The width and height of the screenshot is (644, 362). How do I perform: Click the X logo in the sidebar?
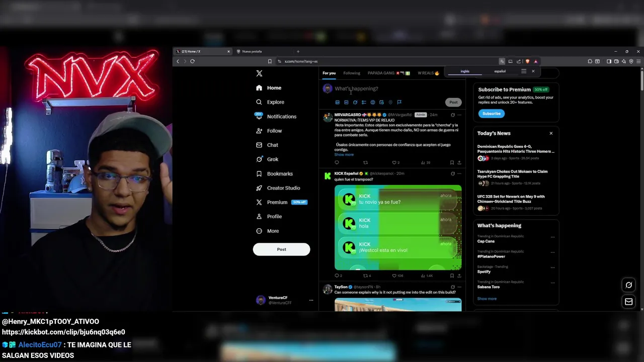pyautogui.click(x=259, y=73)
